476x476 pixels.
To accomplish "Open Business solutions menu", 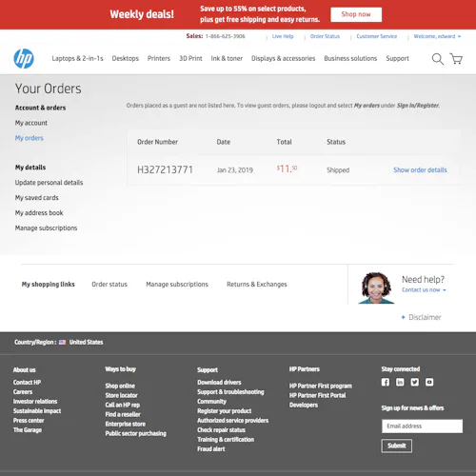I will pyautogui.click(x=350, y=58).
